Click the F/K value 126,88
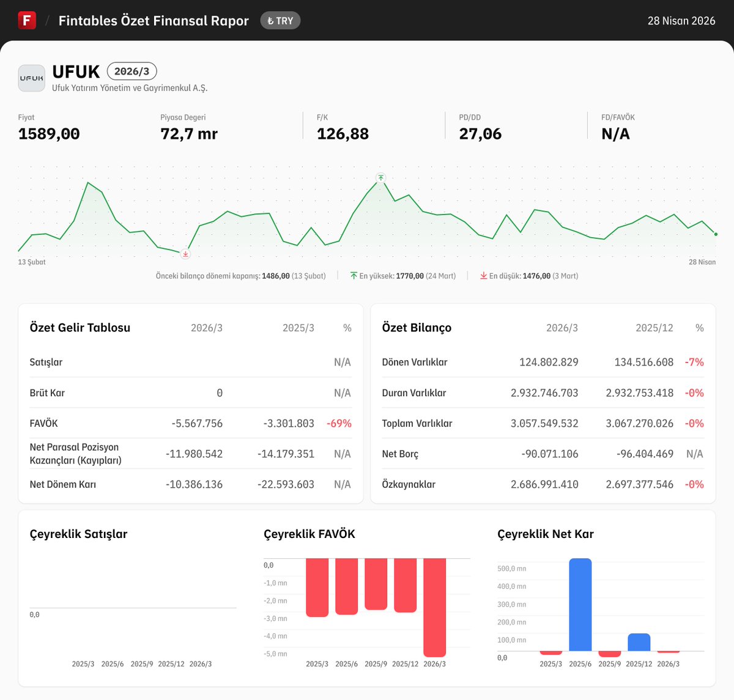Screen dimensions: 734x700 pos(343,134)
